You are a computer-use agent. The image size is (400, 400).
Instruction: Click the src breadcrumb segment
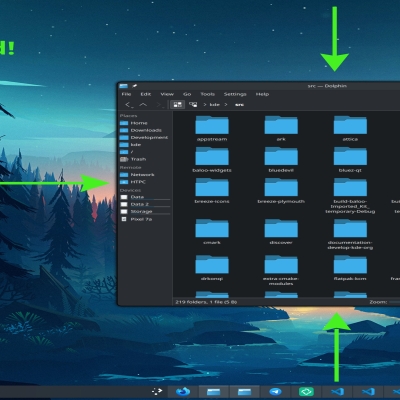click(239, 105)
